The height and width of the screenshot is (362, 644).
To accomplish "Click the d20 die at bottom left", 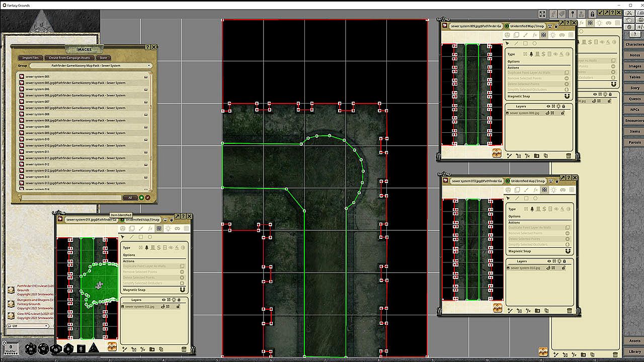I will click(31, 348).
